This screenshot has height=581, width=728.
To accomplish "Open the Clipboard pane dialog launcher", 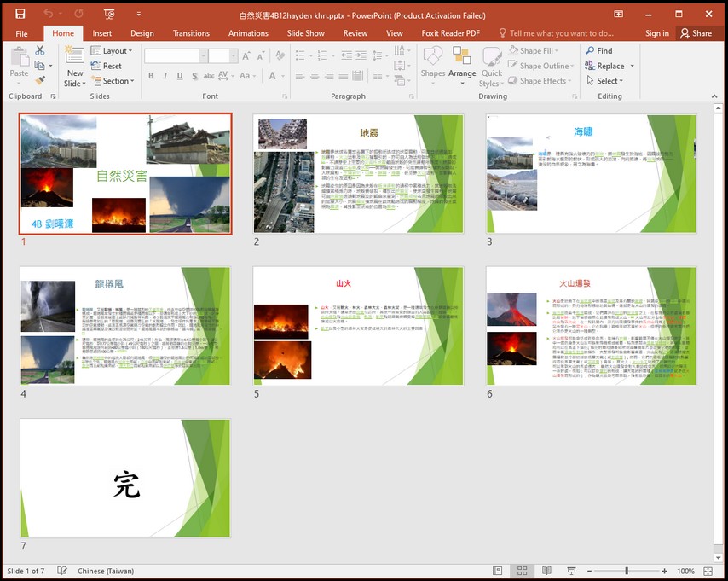I will click(x=53, y=96).
